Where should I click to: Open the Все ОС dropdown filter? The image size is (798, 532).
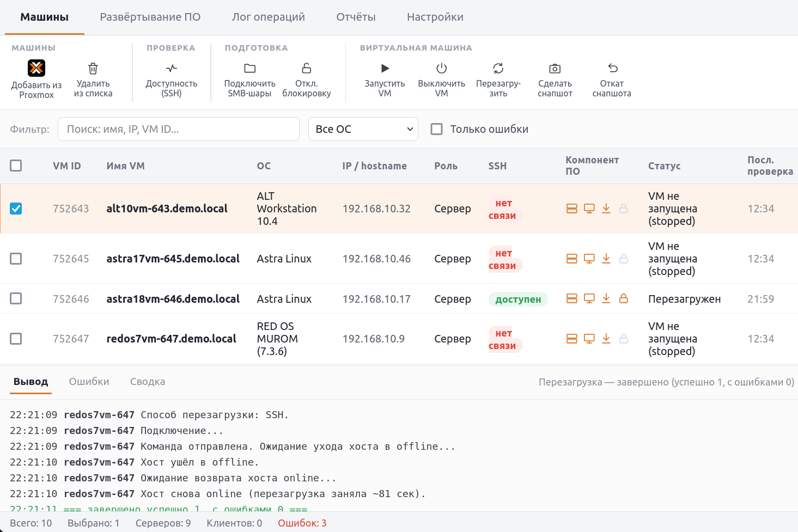click(x=363, y=129)
